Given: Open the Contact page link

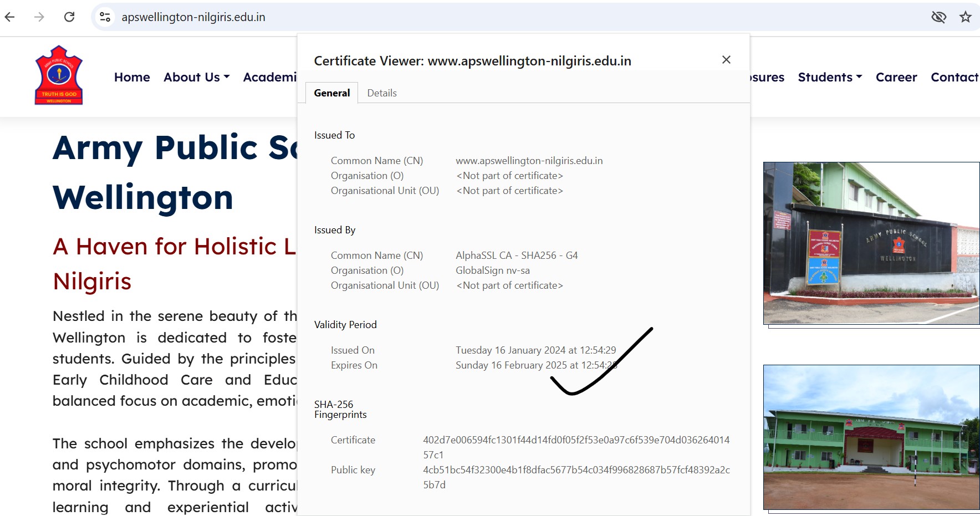Looking at the screenshot, I should pyautogui.click(x=954, y=78).
